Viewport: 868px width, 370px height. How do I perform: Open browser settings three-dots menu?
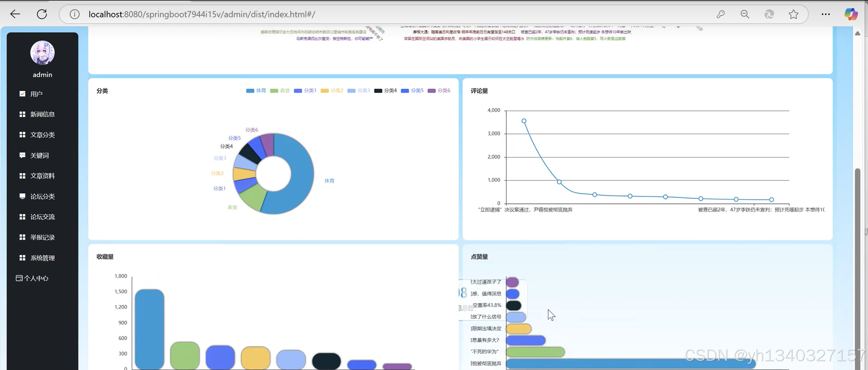pos(825,14)
